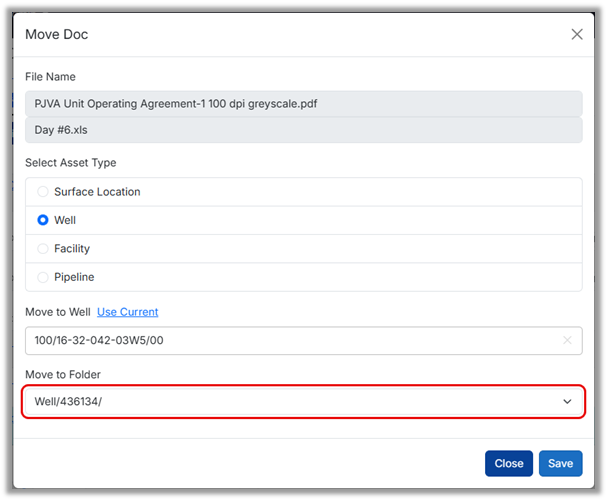The width and height of the screenshot is (606, 500).
Task: Click the PJVA Unit Operating Agreement file name field
Action: pos(303,103)
